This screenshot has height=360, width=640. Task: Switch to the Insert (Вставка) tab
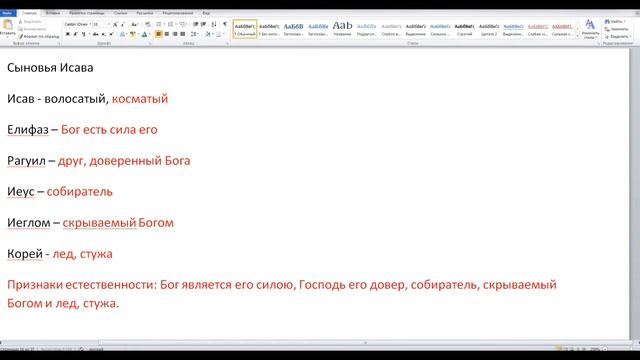53,13
